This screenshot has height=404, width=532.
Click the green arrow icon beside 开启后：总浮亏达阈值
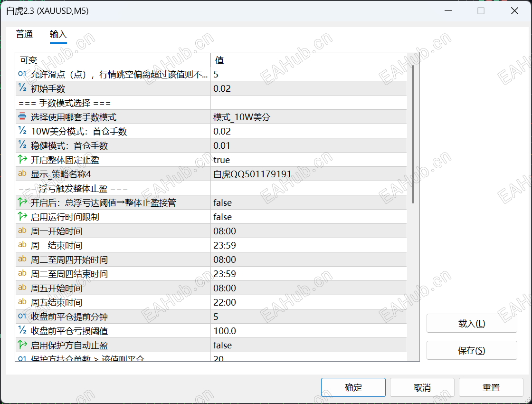click(x=22, y=202)
